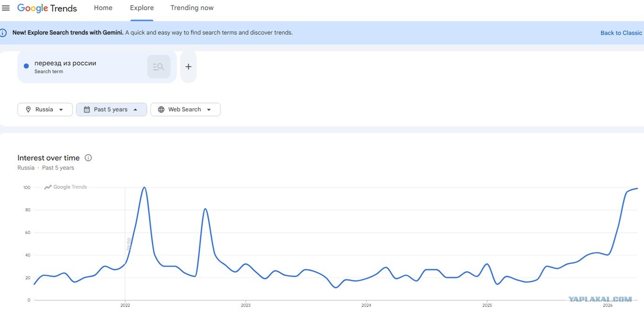Expand the Web Search type dropdown
The width and height of the screenshot is (644, 313).
(185, 110)
